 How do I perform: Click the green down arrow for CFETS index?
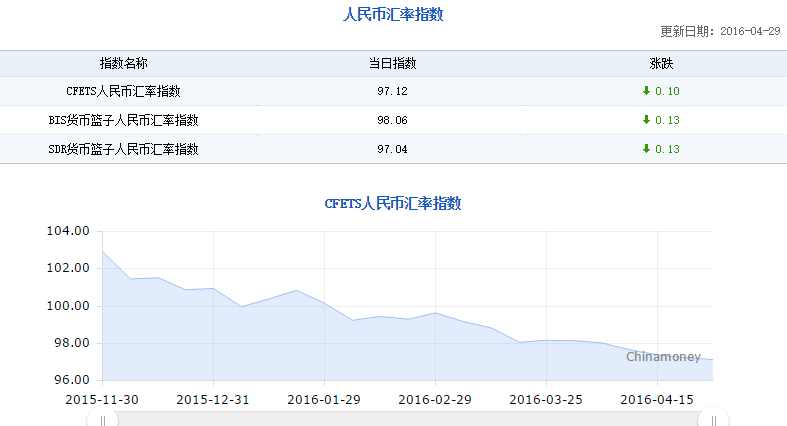tap(646, 91)
